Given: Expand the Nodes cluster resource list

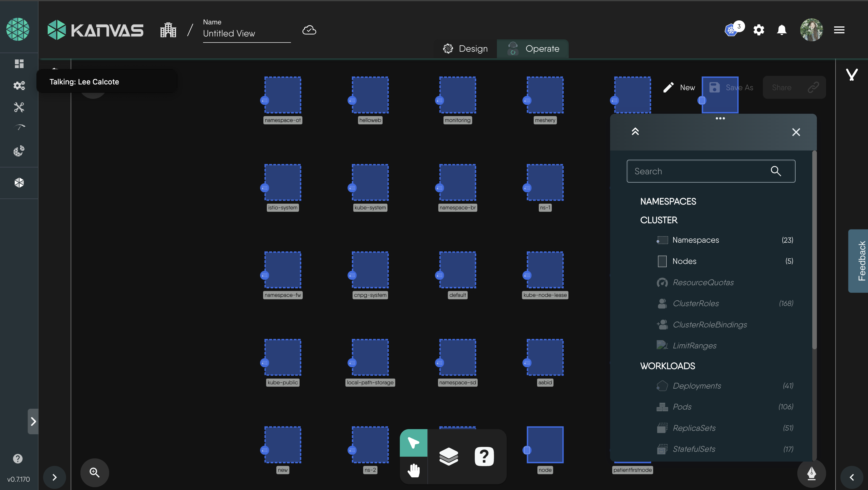Looking at the screenshot, I should pyautogui.click(x=684, y=261).
